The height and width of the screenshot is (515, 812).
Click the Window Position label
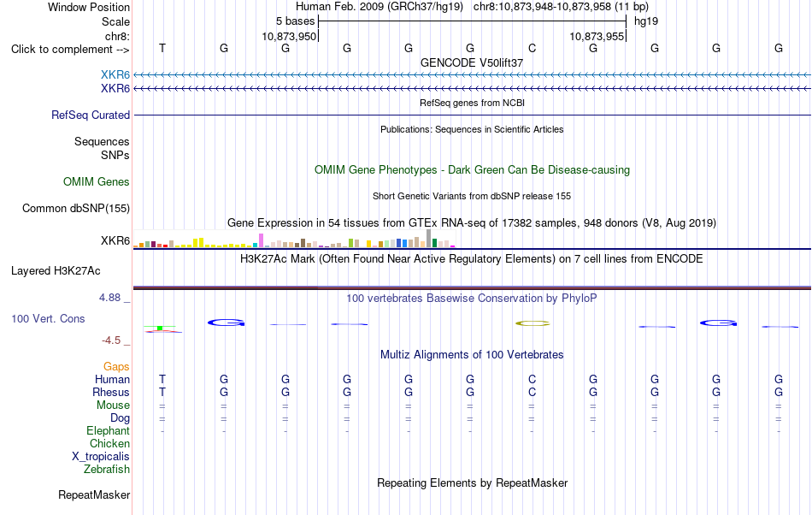pos(89,7)
